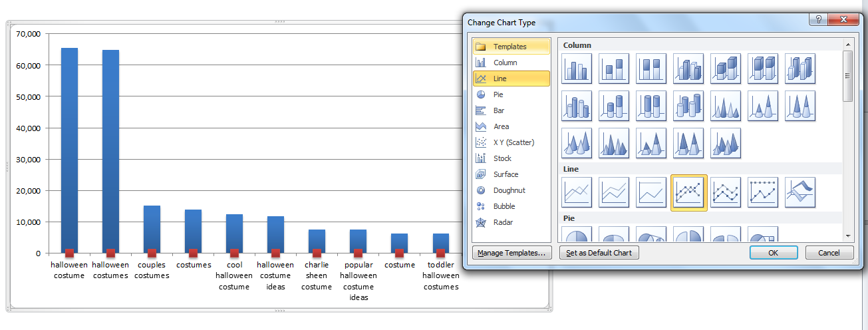Click the Manage Templates button
The height and width of the screenshot is (330, 868).
pyautogui.click(x=511, y=253)
